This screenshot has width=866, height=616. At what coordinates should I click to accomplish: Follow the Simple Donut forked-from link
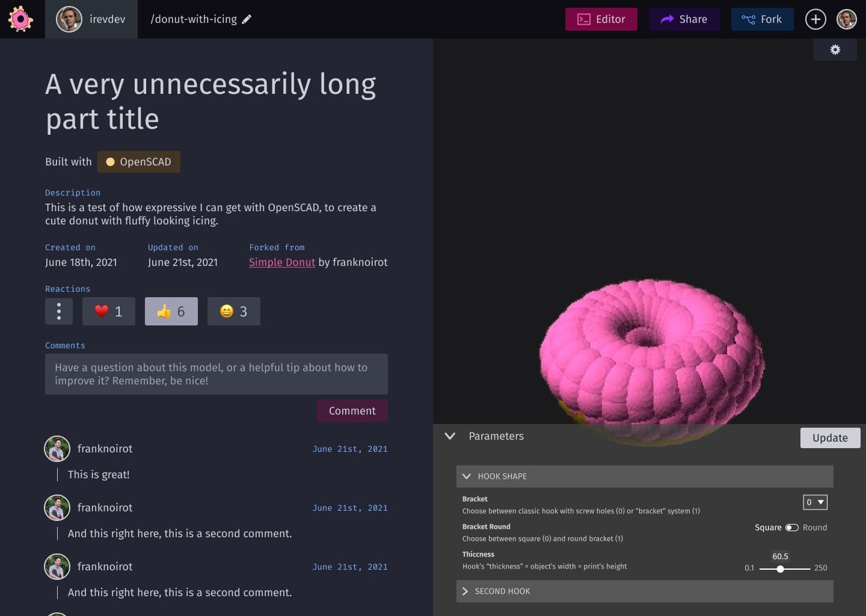pos(282,262)
